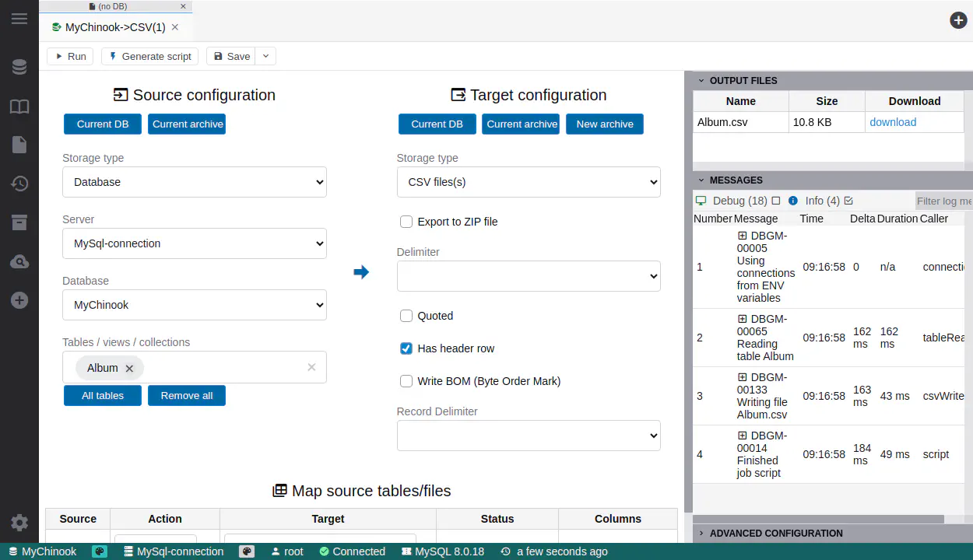Open the archive sidebar icon
The width and height of the screenshot is (973, 560).
coord(19,222)
